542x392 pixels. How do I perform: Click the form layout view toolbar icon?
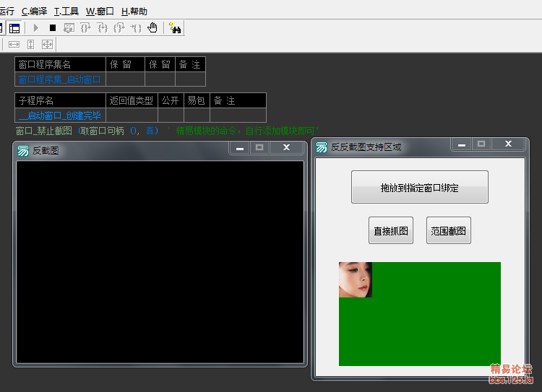pyautogui.click(x=14, y=28)
